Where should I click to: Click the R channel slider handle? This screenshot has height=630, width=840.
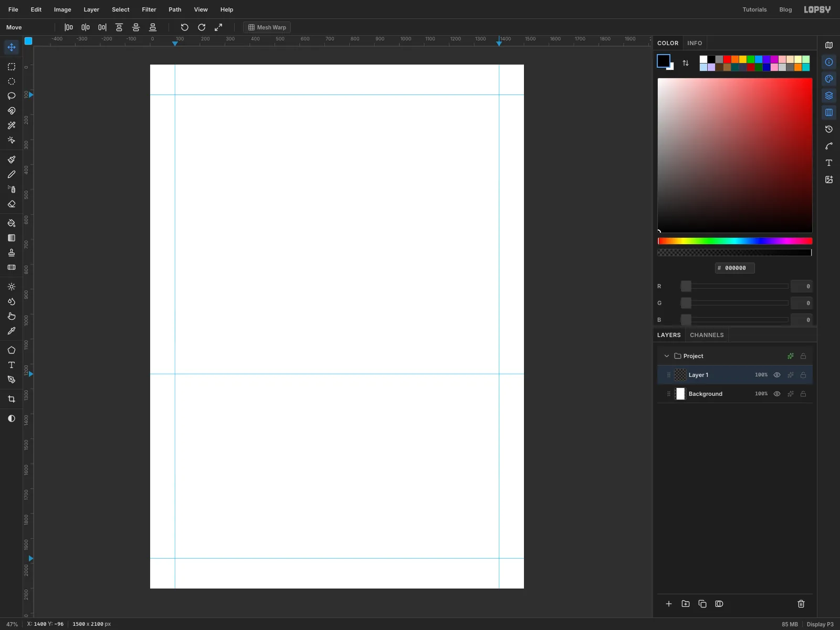click(686, 286)
